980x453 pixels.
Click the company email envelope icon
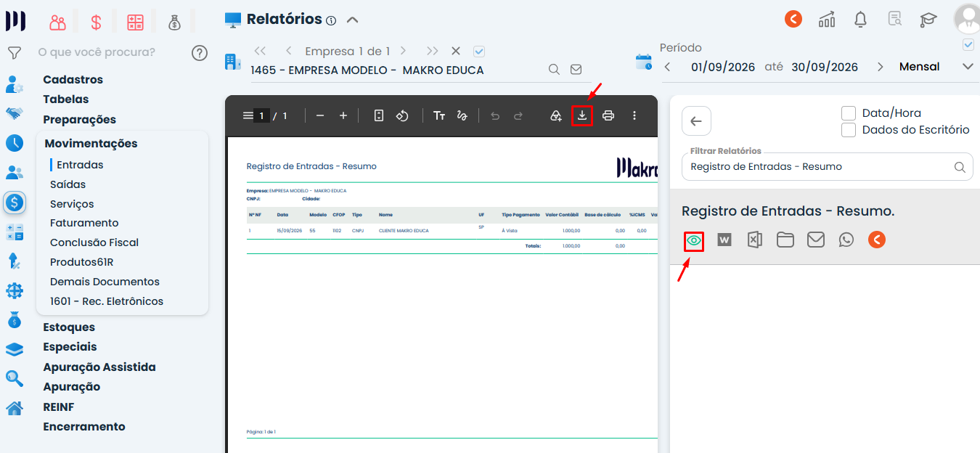coord(576,70)
